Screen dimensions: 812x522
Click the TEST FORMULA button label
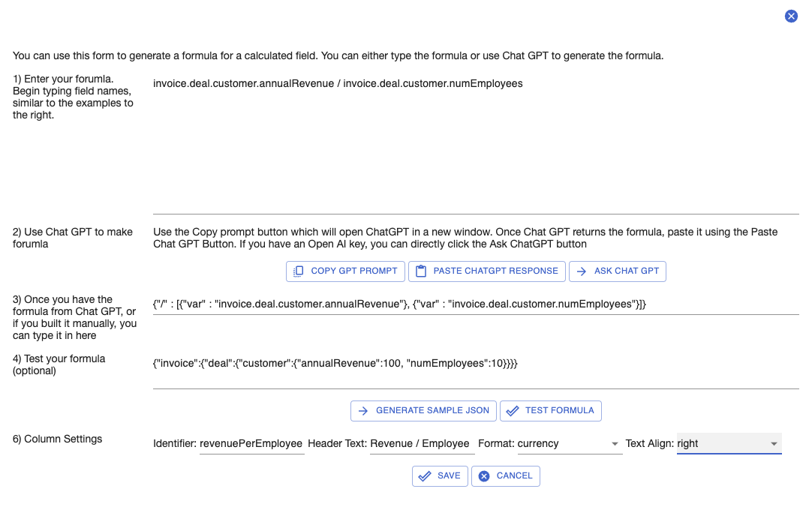point(559,411)
